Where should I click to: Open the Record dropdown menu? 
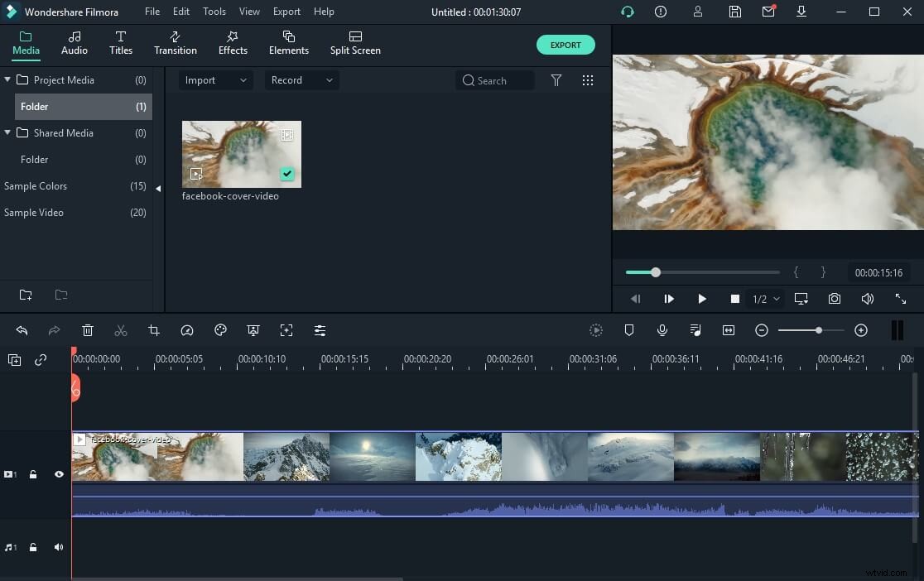click(x=301, y=79)
